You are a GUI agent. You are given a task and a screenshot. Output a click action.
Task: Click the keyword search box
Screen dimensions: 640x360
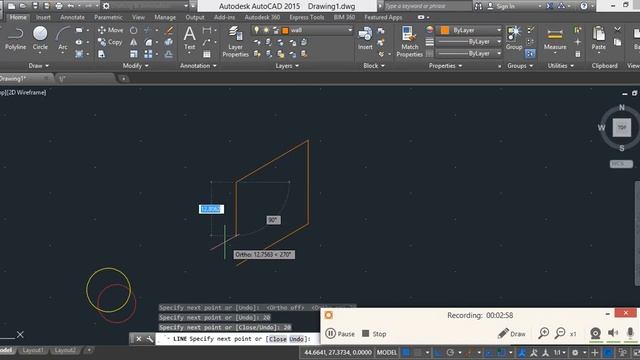point(428,6)
